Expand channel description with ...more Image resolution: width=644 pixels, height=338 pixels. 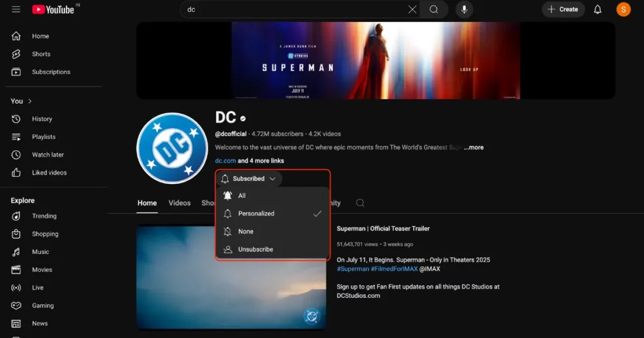click(474, 148)
